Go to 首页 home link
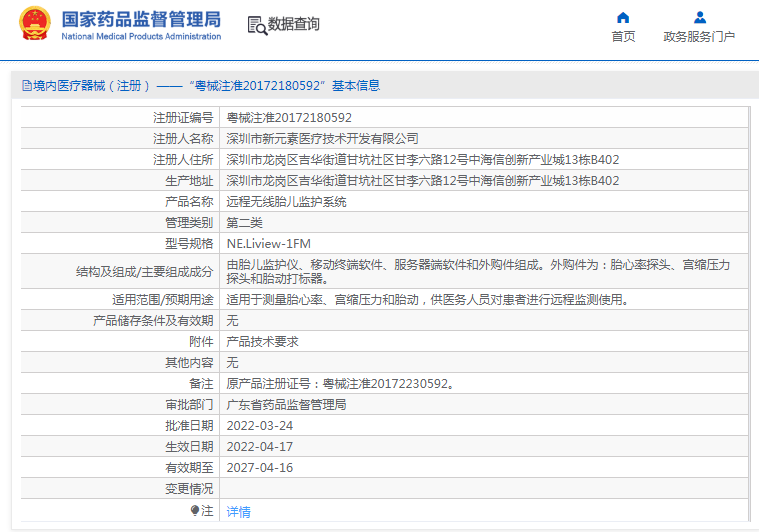 [x=623, y=37]
